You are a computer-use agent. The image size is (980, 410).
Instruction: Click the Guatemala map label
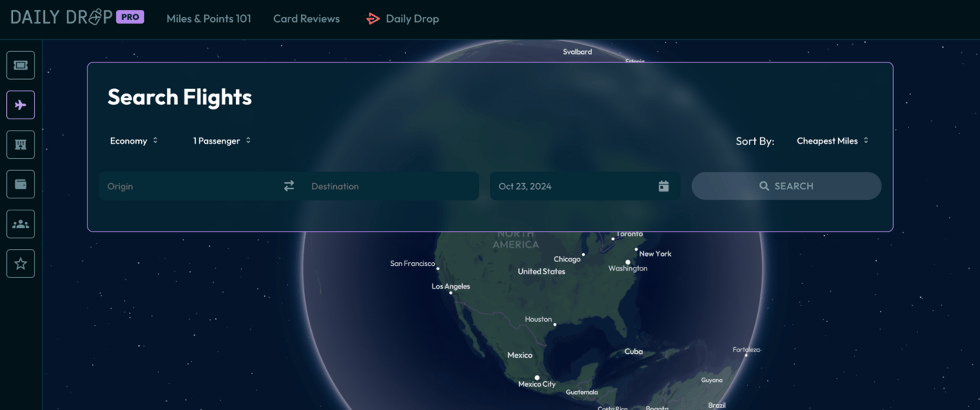(581, 392)
